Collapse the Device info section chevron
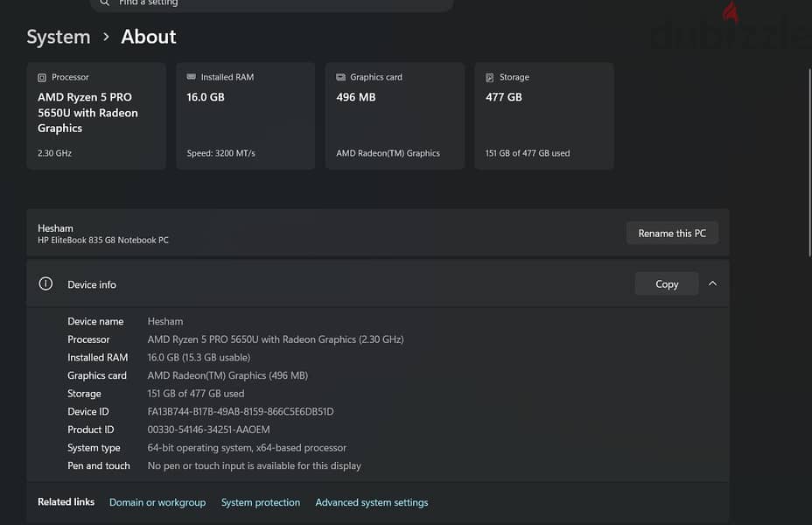This screenshot has height=525, width=812. 712,283
